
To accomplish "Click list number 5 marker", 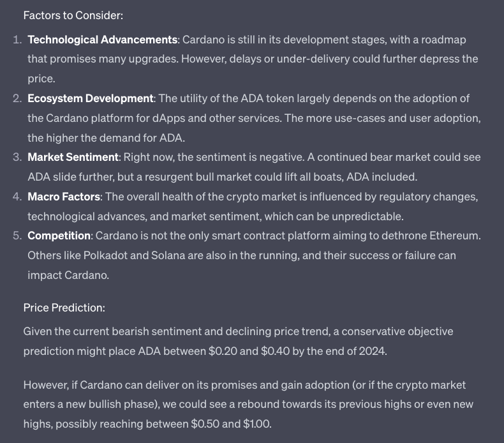I will 17,236.
